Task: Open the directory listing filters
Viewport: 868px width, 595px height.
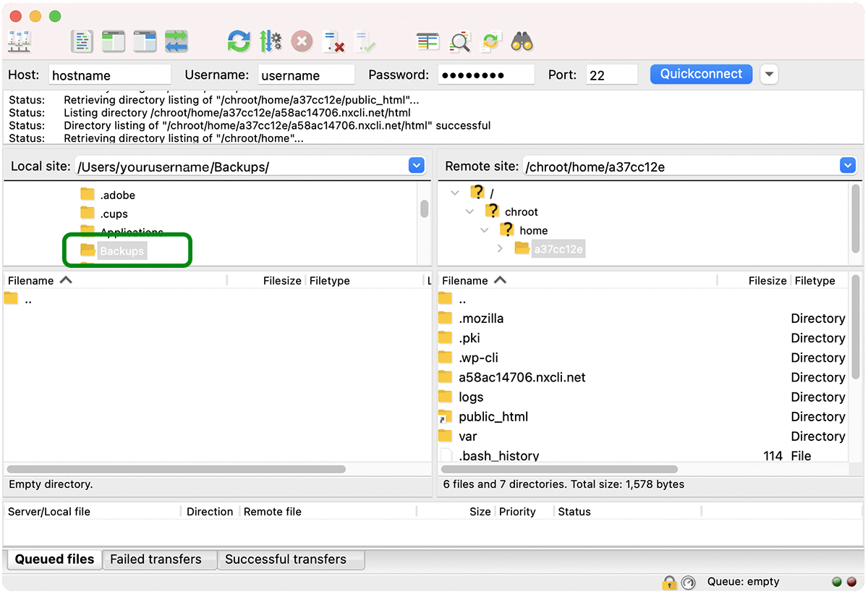Action: click(x=428, y=41)
